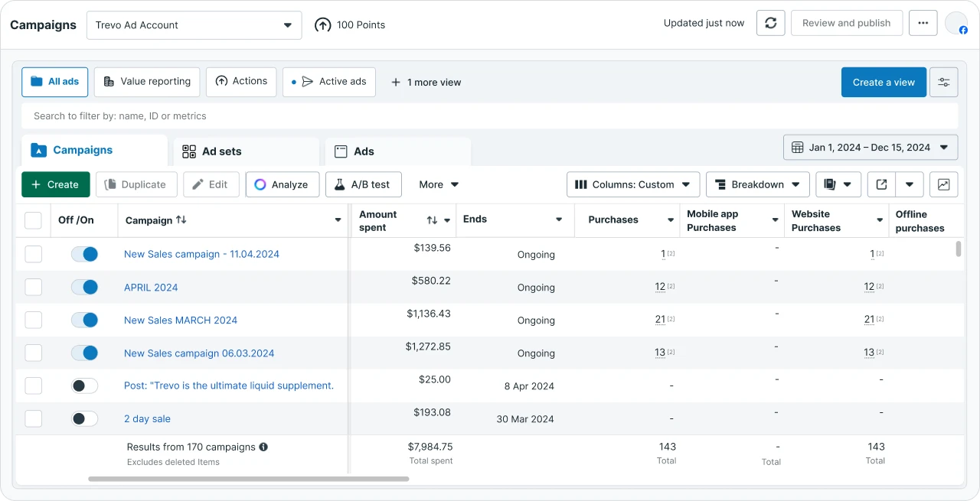Select the Value reporting view
The image size is (980, 501).
pyautogui.click(x=147, y=82)
